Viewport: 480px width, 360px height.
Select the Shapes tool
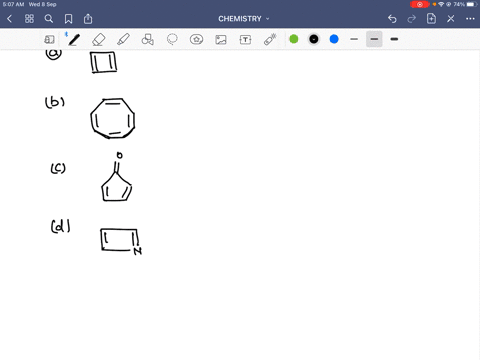pos(148,39)
